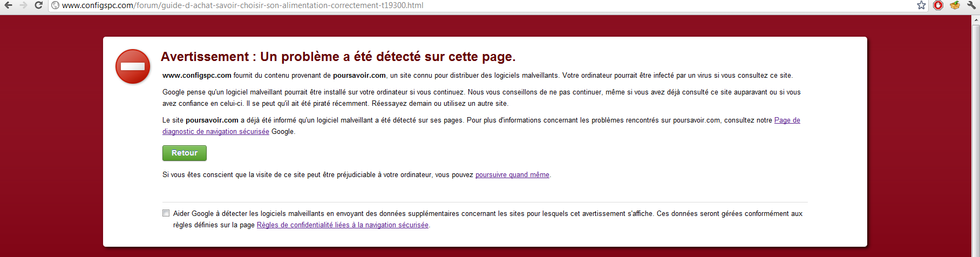Reload the current page
Image resolution: width=980 pixels, height=257 pixels.
[38, 5]
